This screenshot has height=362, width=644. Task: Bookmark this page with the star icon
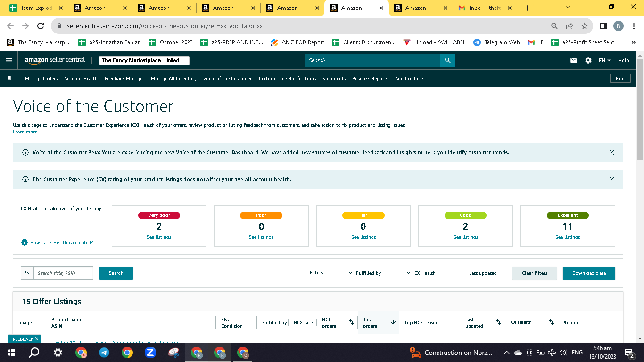[x=585, y=26]
